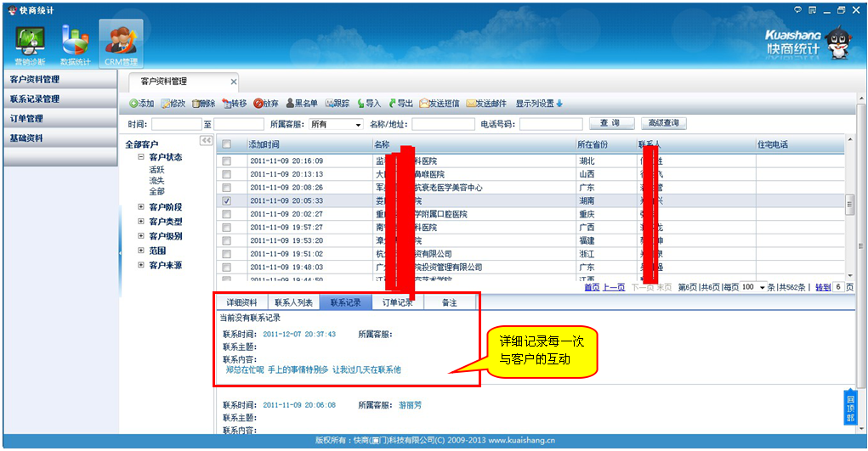Click the 导出 (Export) icon
This screenshot has height=451, width=868.
point(393,104)
